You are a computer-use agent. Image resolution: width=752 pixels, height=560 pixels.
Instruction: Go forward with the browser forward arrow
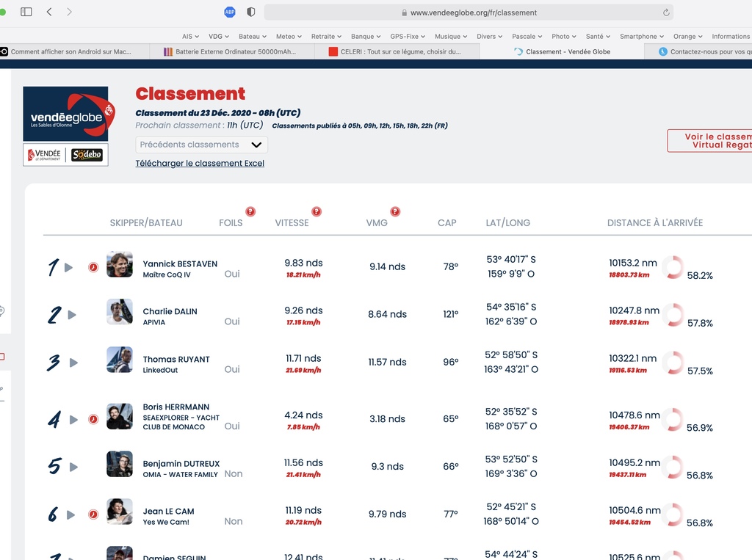point(70,12)
